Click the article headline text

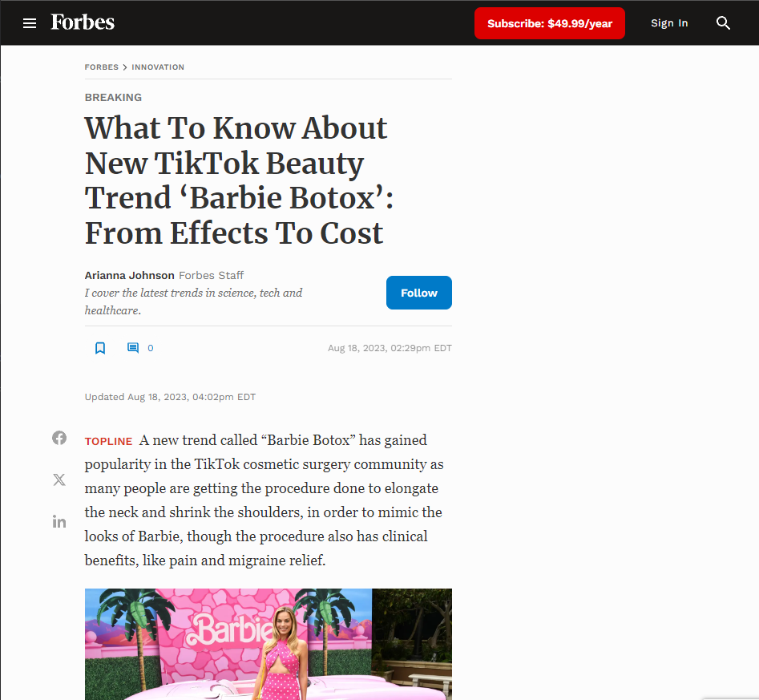coord(239,180)
